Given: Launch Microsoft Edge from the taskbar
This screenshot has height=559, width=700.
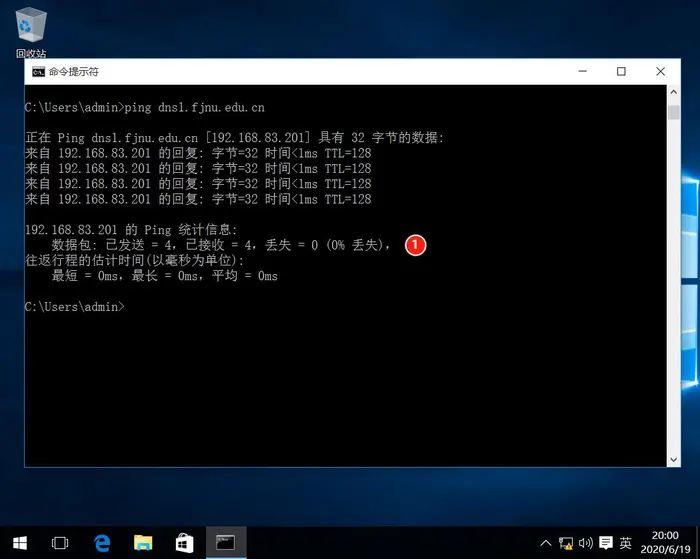Looking at the screenshot, I should point(102,543).
